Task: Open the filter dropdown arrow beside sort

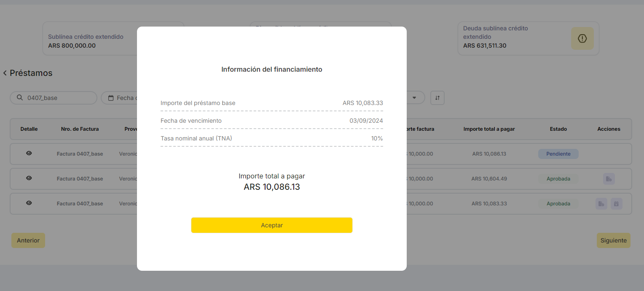Action: click(415, 98)
